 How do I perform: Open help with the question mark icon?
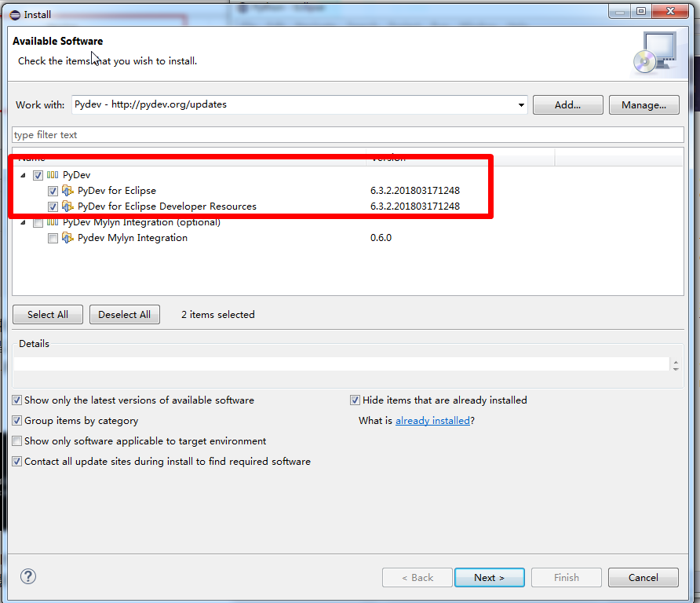point(28,576)
